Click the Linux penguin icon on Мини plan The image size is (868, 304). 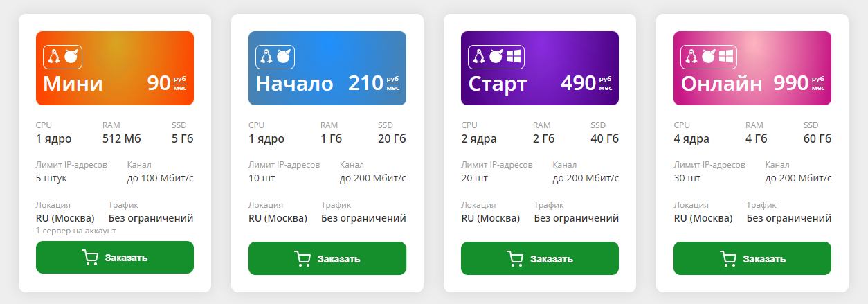[x=53, y=57]
